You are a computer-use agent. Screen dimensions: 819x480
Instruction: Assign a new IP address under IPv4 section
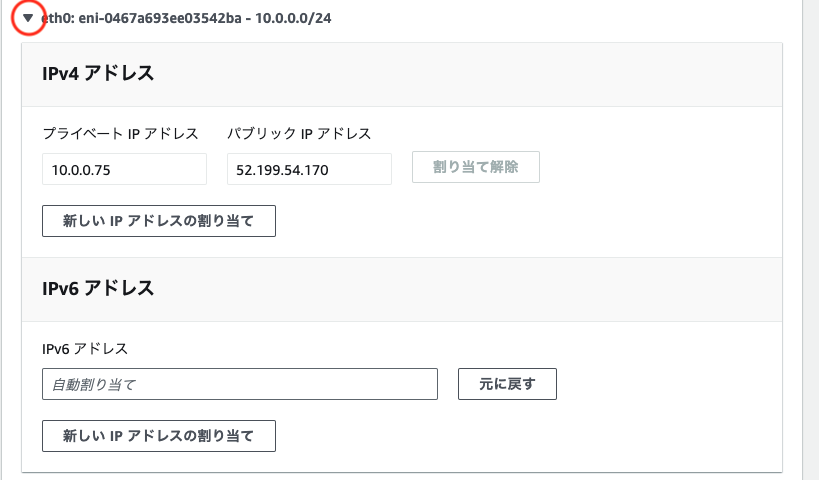[159, 221]
